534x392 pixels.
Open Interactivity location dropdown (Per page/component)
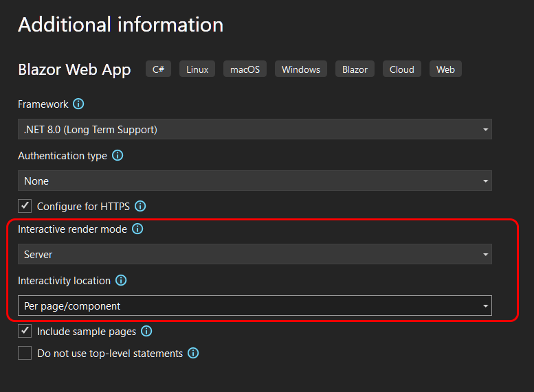[255, 305]
